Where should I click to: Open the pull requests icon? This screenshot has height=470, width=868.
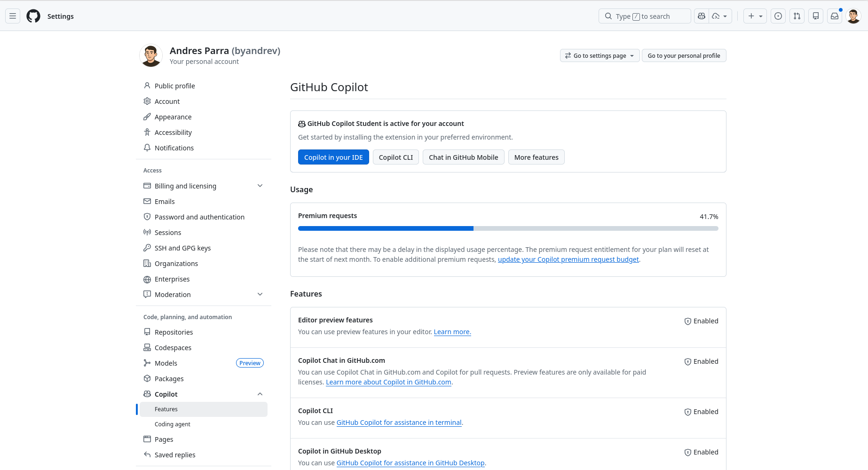(x=797, y=16)
